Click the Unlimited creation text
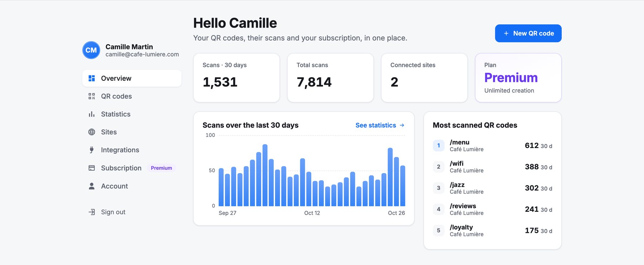644x265 pixels. click(509, 91)
